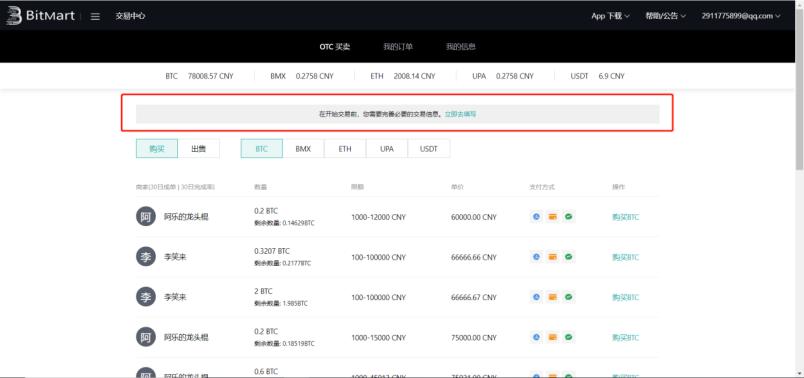The width and height of the screenshot is (804, 378).
Task: Click green WeChat icon in 66666.66 CNY row
Action: coord(568,257)
